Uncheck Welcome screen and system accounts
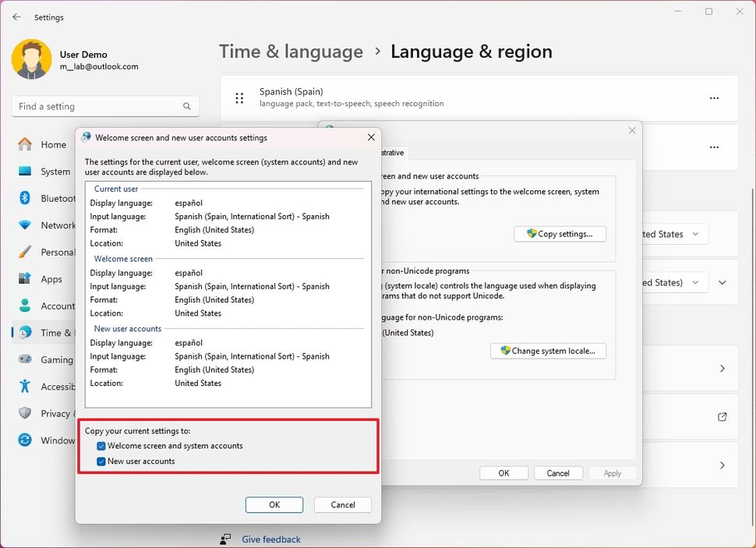Screen dimensions: 756x548 [101, 445]
